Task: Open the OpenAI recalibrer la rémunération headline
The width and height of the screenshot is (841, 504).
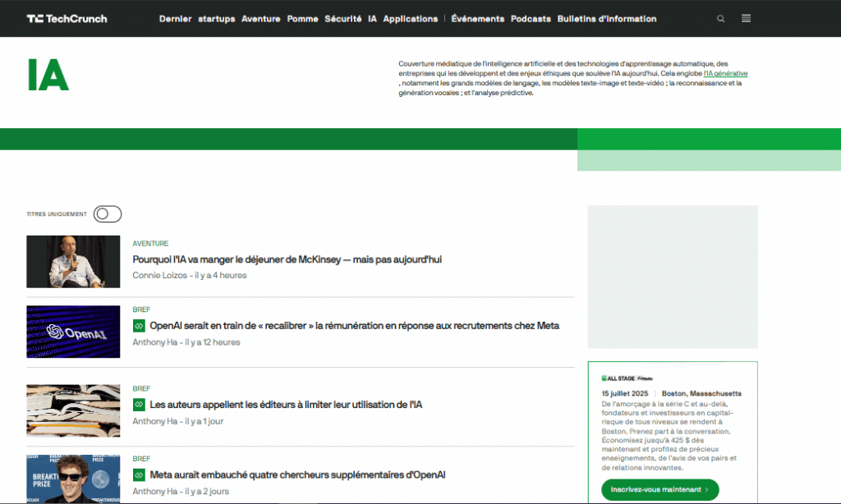Action: coord(355,325)
